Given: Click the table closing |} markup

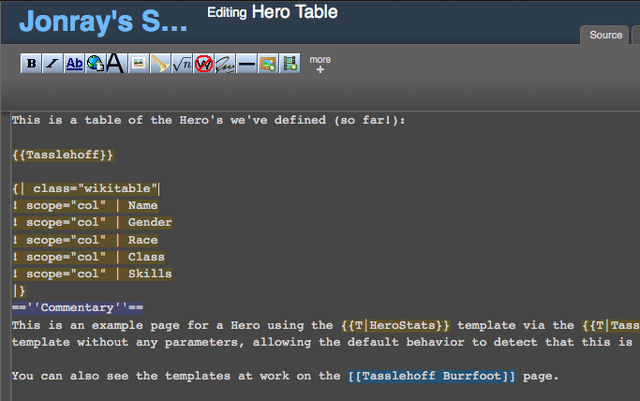Looking at the screenshot, I should (19, 291).
